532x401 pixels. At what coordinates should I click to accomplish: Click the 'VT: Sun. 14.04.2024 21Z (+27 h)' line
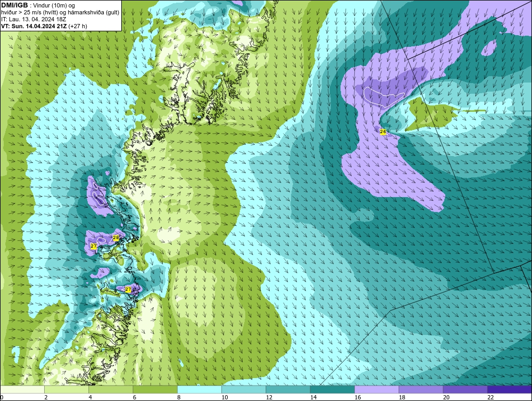(44, 26)
